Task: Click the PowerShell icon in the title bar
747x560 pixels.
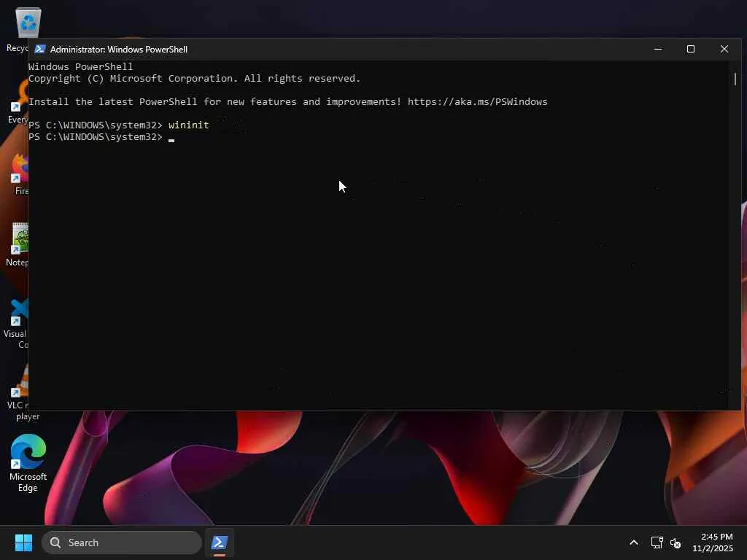Action: tap(40, 49)
